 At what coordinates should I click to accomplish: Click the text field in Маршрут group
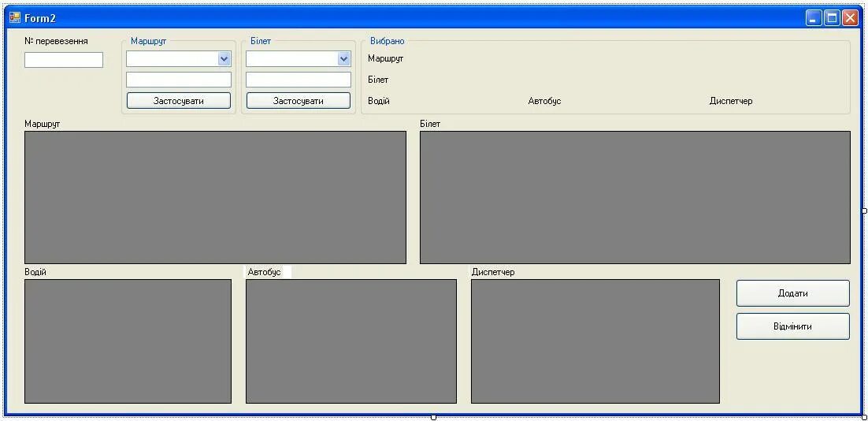tap(179, 80)
